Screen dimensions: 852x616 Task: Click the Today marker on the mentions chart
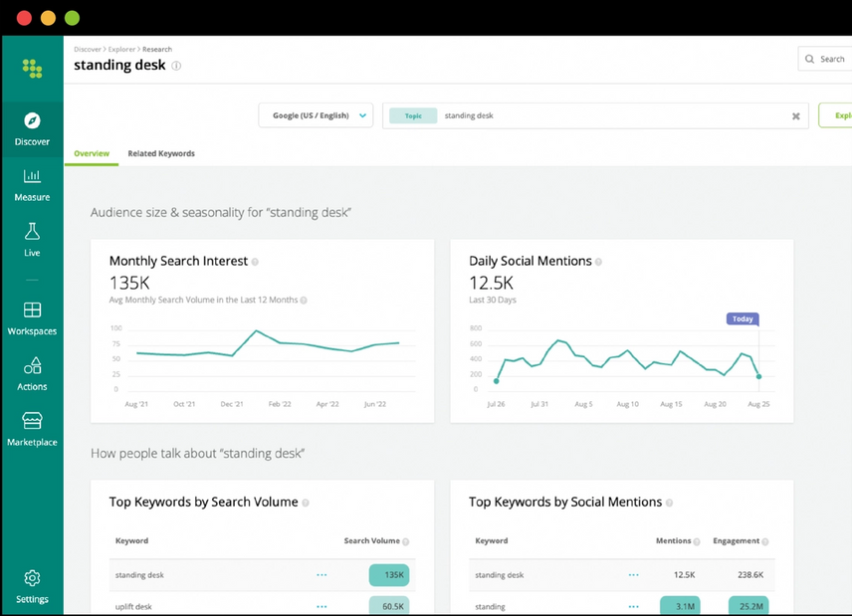point(743,318)
